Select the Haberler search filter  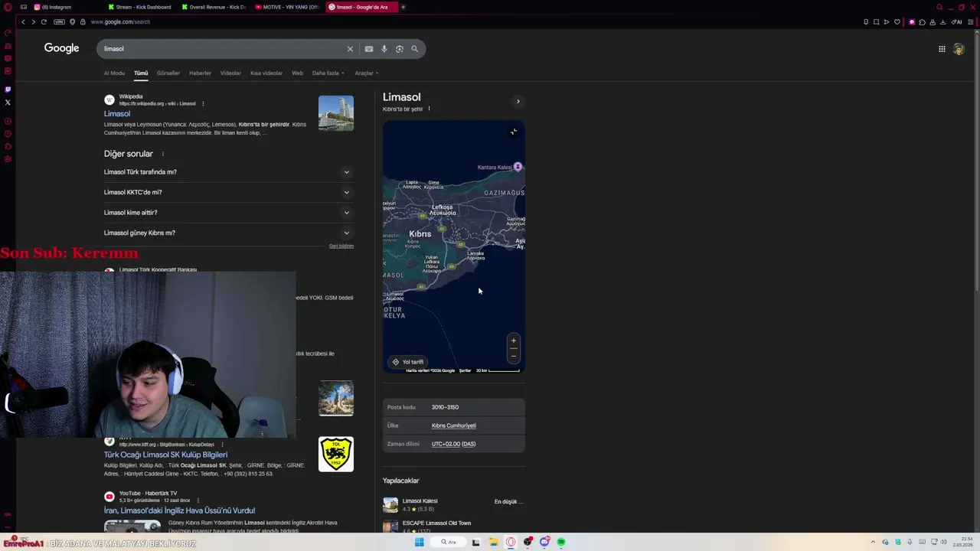200,73
